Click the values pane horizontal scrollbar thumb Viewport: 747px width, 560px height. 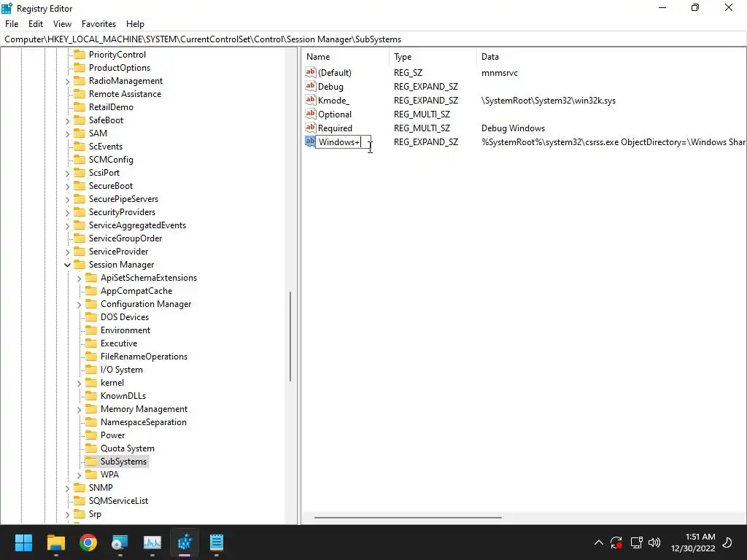(408, 517)
